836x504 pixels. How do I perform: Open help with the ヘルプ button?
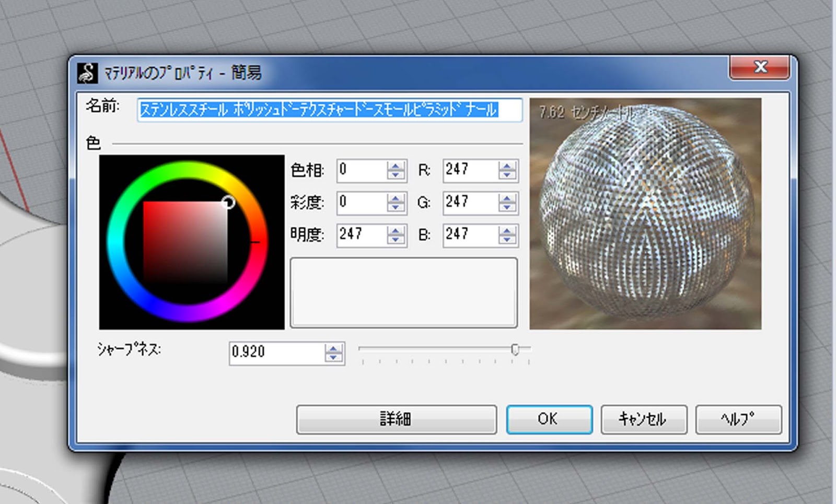738,419
